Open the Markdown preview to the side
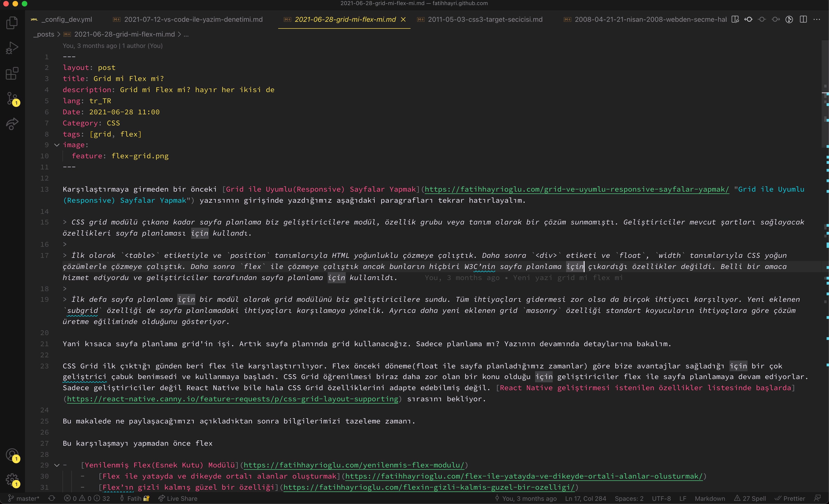The width and height of the screenshot is (829, 504). coord(735,19)
